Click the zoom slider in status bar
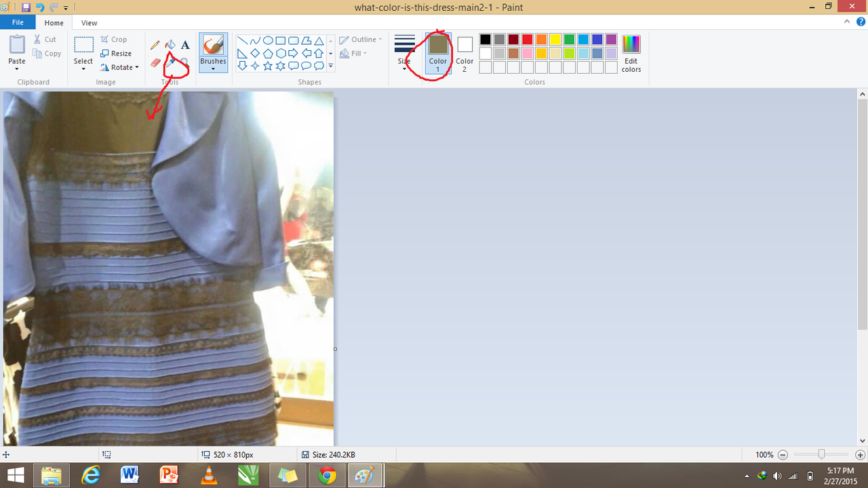 tap(821, 455)
